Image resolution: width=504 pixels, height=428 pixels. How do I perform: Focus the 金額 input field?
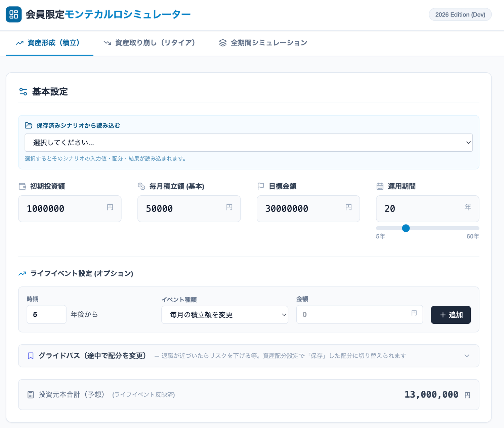(x=360, y=314)
